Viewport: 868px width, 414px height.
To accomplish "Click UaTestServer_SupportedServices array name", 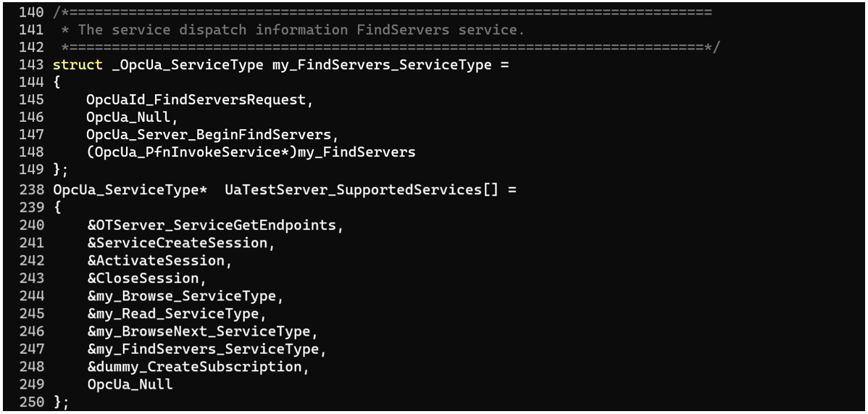I will click(x=354, y=190).
